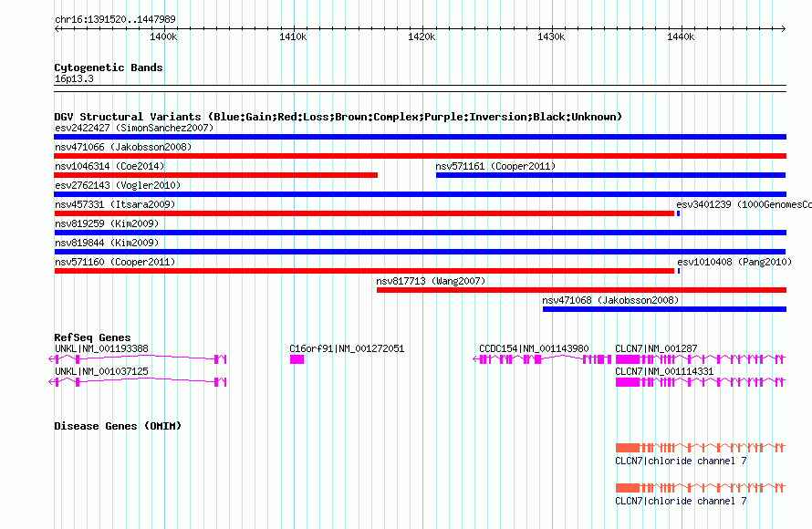
Task: Click the left arrow end of ruler
Action: (57, 28)
